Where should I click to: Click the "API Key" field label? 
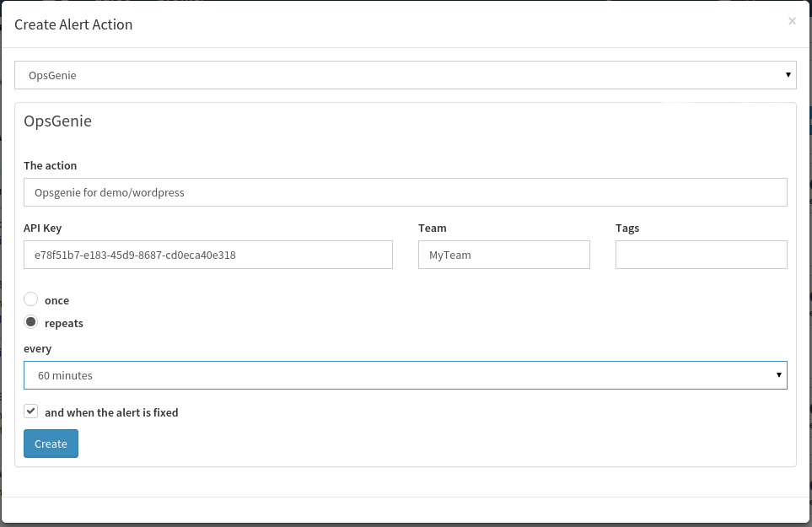42,229
